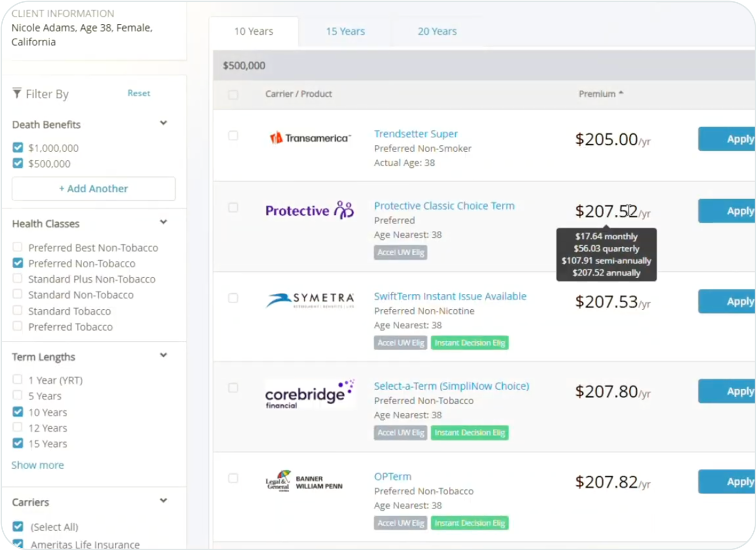Screen dimensions: 756x550
Task: Uncheck the 10 Years term length
Action: [x=18, y=412]
